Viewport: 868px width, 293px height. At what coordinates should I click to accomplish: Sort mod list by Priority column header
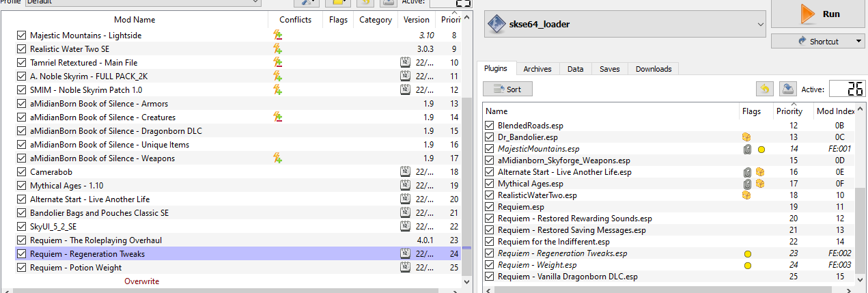(451, 20)
